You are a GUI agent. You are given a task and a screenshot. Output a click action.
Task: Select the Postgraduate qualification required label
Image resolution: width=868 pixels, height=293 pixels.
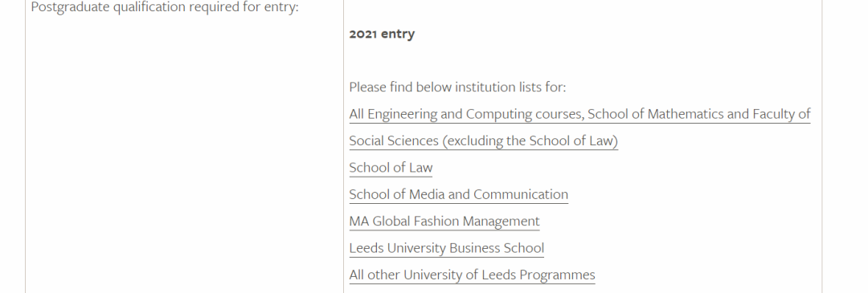click(165, 8)
